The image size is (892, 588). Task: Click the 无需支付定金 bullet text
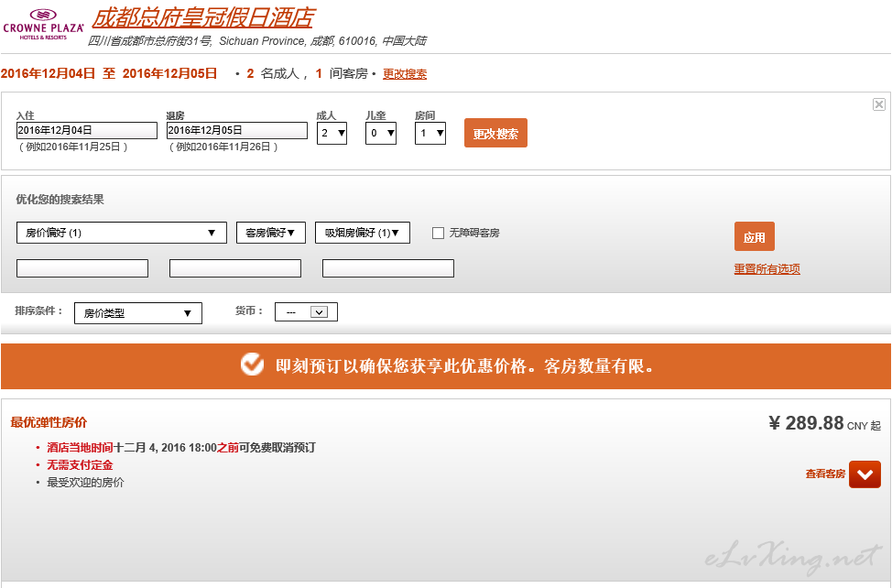pyautogui.click(x=80, y=465)
